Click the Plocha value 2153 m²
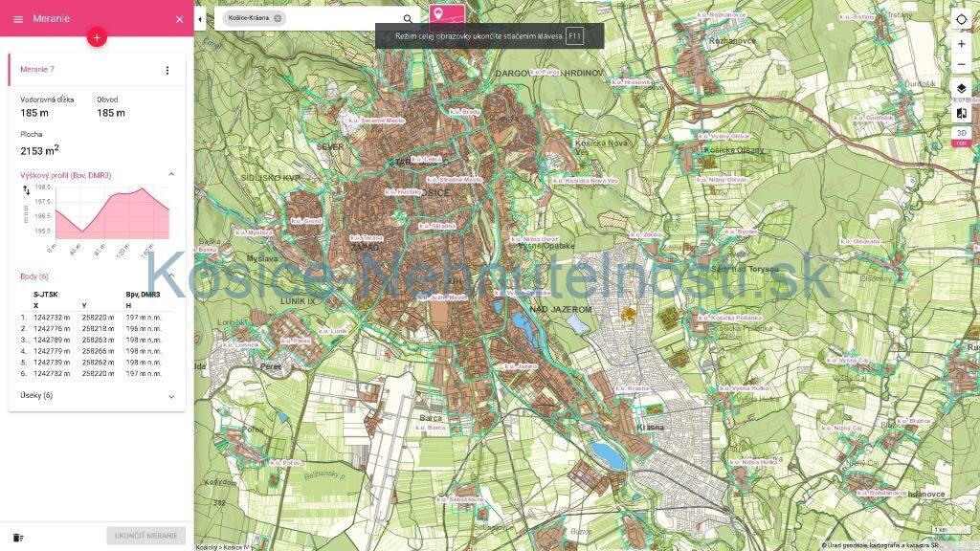This screenshot has height=551, width=980. coord(39,150)
